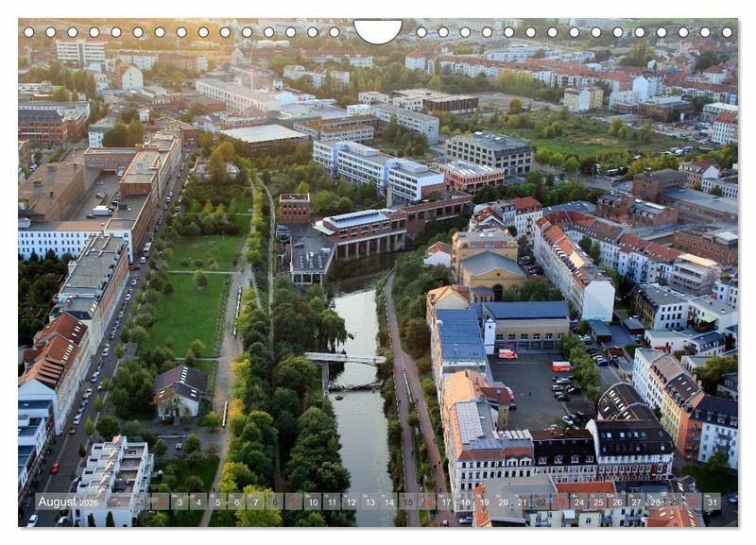Select day 3 in the date strip
Image resolution: width=756 pixels, height=545 pixels.
click(178, 502)
